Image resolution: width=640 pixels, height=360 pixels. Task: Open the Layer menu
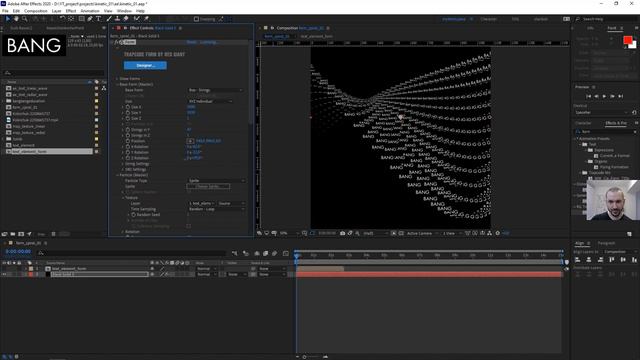pos(57,11)
